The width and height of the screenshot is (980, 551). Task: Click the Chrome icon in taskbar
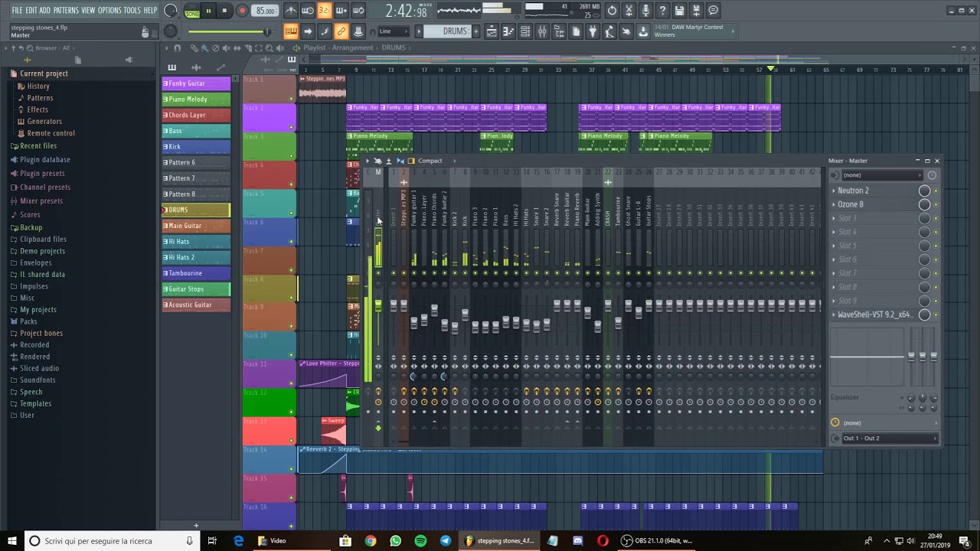coord(371,541)
